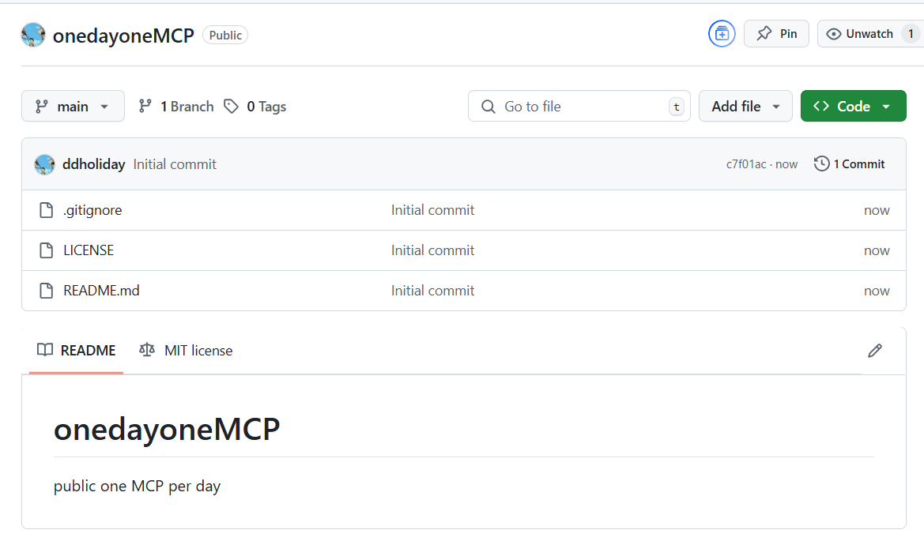Click the onedayoneMCP README heading
The width and height of the screenshot is (924, 560).
point(167,429)
